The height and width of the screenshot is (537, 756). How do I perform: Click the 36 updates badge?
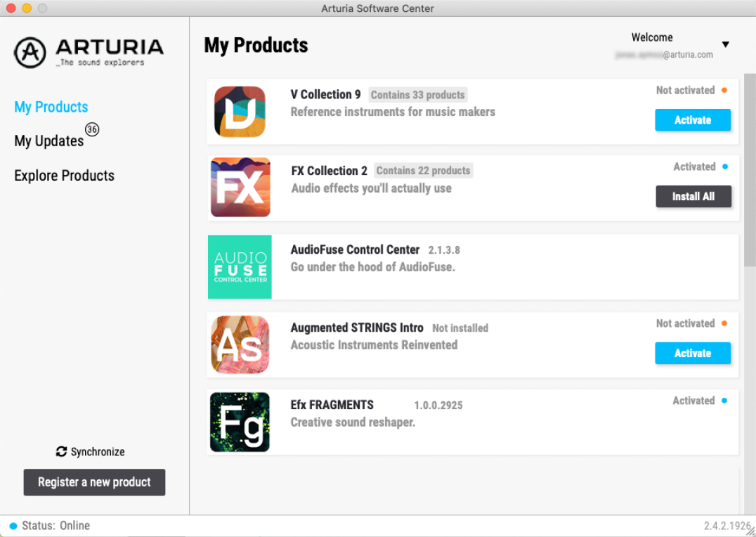pyautogui.click(x=92, y=129)
